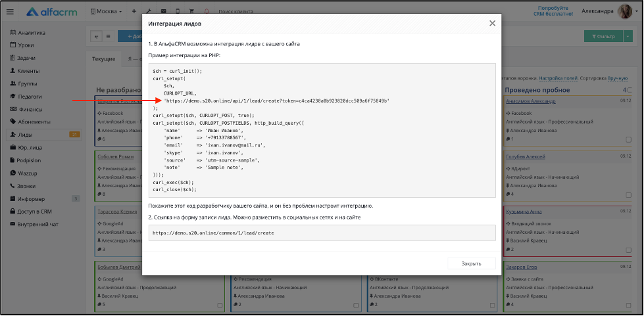Open the Анисимов Александр lead
Image resolution: width=644 pixels, height=316 pixels.
531,101
